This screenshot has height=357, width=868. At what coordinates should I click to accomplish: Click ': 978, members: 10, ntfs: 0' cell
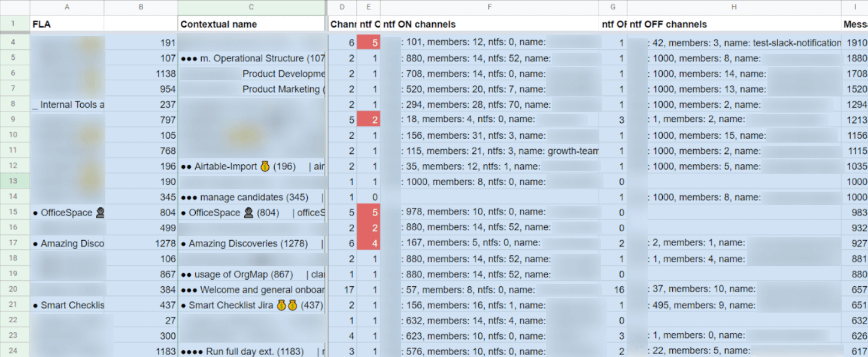click(490, 213)
